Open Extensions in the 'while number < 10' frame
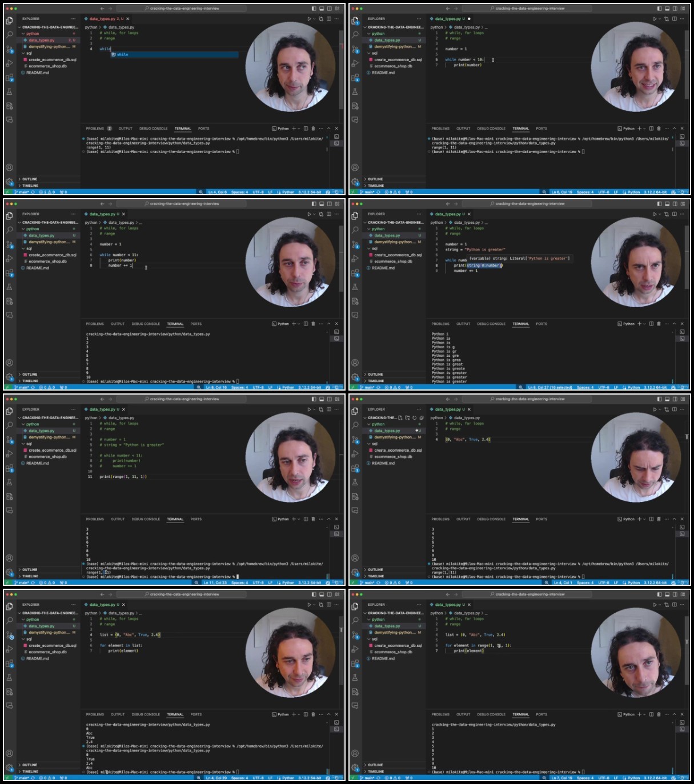 355,77
